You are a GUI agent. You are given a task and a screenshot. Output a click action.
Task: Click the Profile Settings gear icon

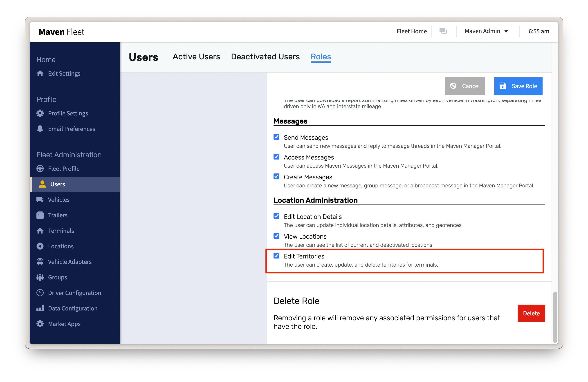pos(40,113)
